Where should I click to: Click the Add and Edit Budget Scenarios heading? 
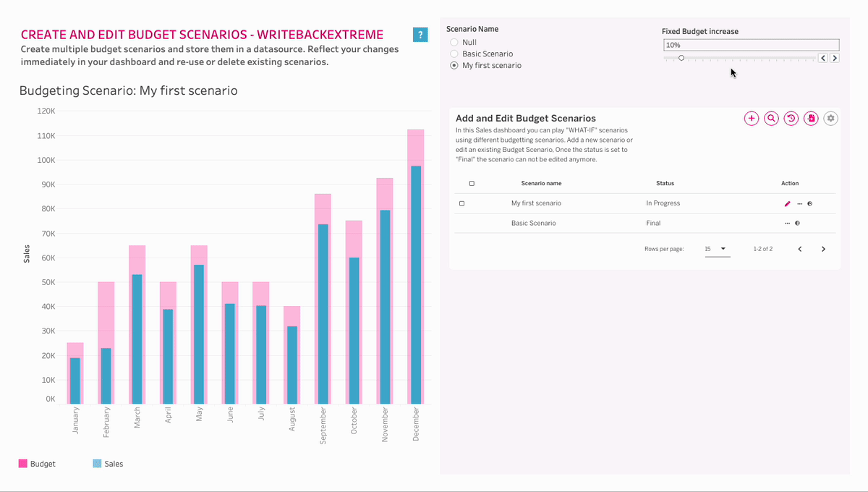(526, 118)
